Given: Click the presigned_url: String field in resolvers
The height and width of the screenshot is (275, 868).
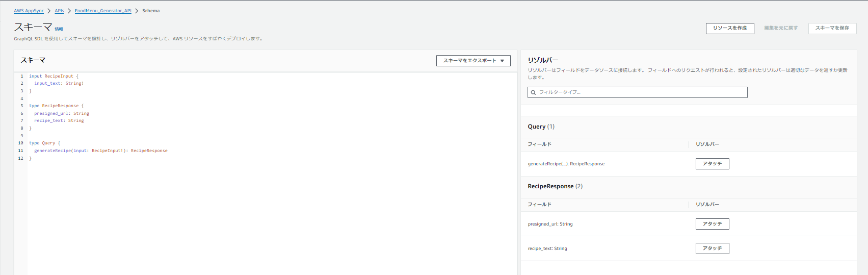Looking at the screenshot, I should [x=550, y=224].
